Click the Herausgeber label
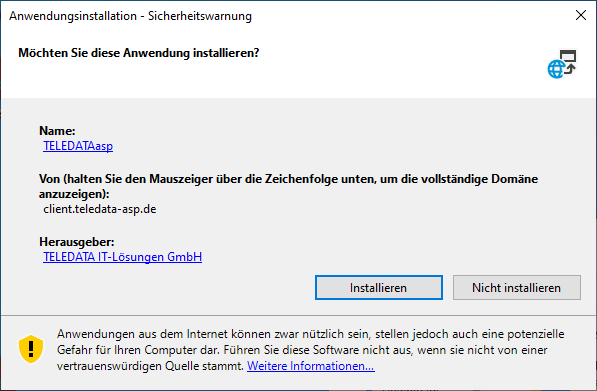The height and width of the screenshot is (391, 597). (77, 242)
